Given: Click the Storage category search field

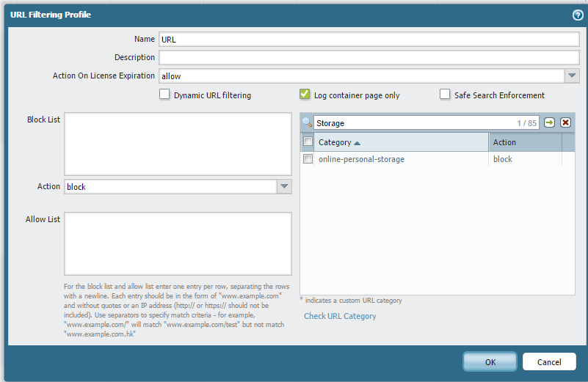Looking at the screenshot, I should click(x=426, y=123).
